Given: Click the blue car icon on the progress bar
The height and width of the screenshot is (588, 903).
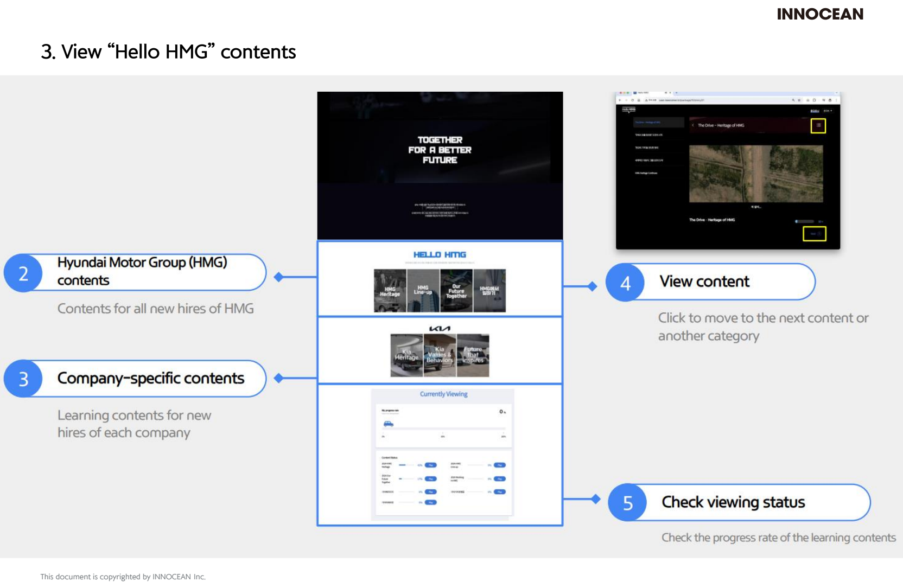Looking at the screenshot, I should coord(389,424).
